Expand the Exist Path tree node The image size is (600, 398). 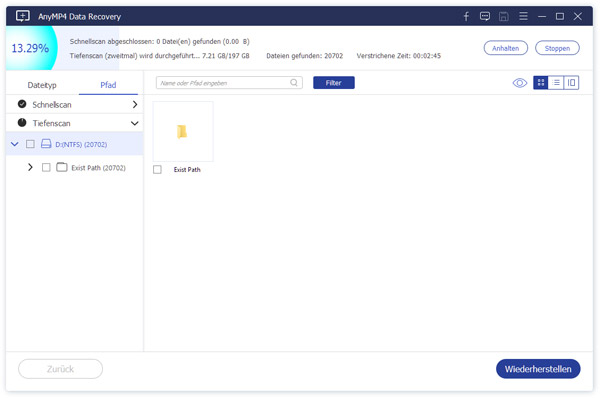click(x=30, y=167)
